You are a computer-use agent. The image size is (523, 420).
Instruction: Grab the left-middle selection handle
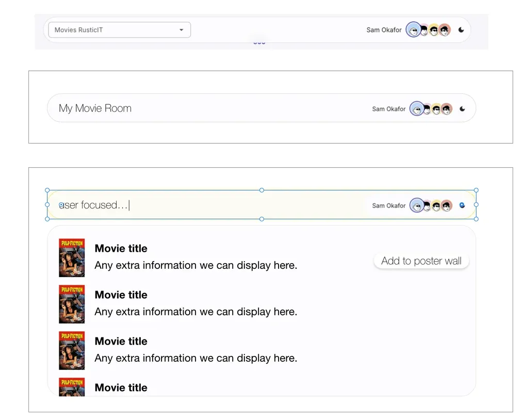coord(47,204)
